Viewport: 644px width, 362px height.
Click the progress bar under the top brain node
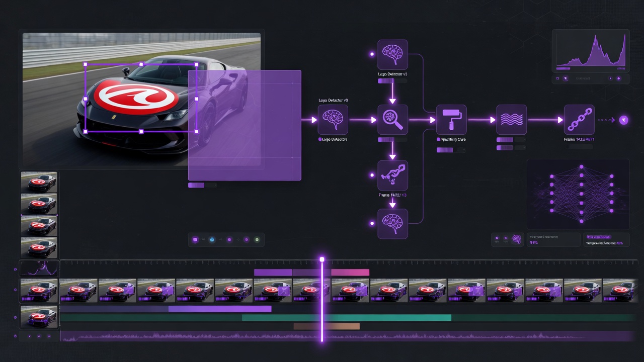point(392,80)
